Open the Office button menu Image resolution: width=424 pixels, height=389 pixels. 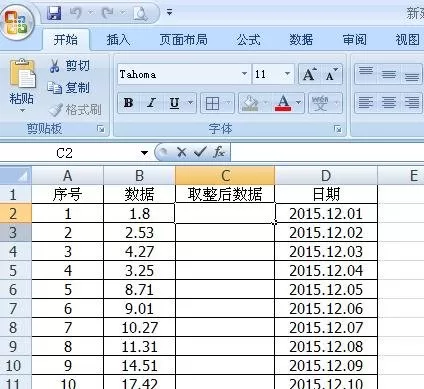[17, 23]
